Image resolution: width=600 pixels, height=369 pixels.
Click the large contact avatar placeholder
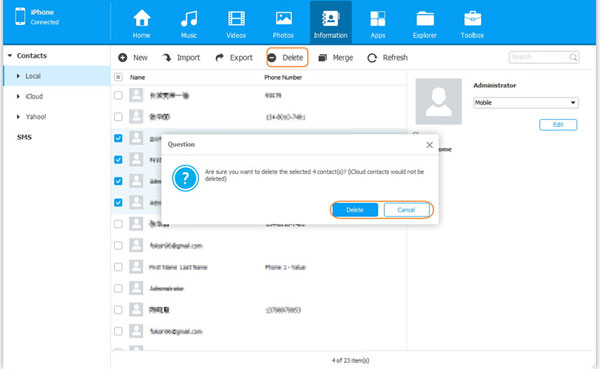[439, 101]
